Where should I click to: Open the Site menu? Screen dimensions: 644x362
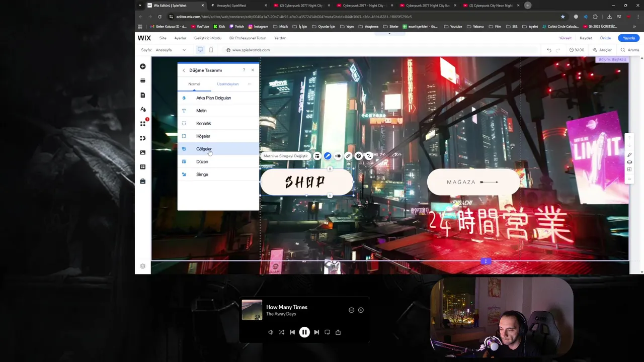[x=163, y=38]
